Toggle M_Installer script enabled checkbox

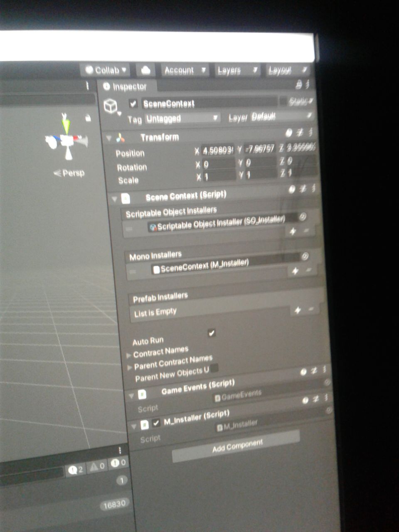tap(156, 423)
